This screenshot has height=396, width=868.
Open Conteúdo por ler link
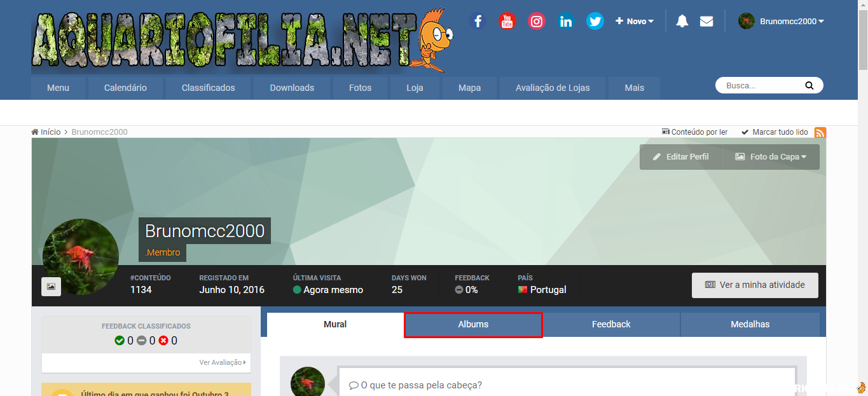point(694,132)
